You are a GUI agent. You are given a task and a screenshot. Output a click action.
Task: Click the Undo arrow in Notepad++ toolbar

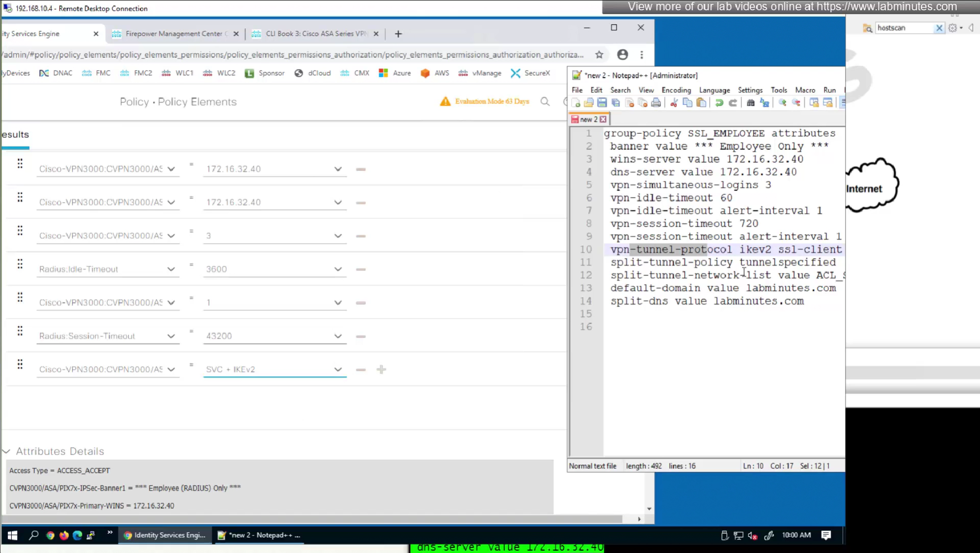[719, 102]
